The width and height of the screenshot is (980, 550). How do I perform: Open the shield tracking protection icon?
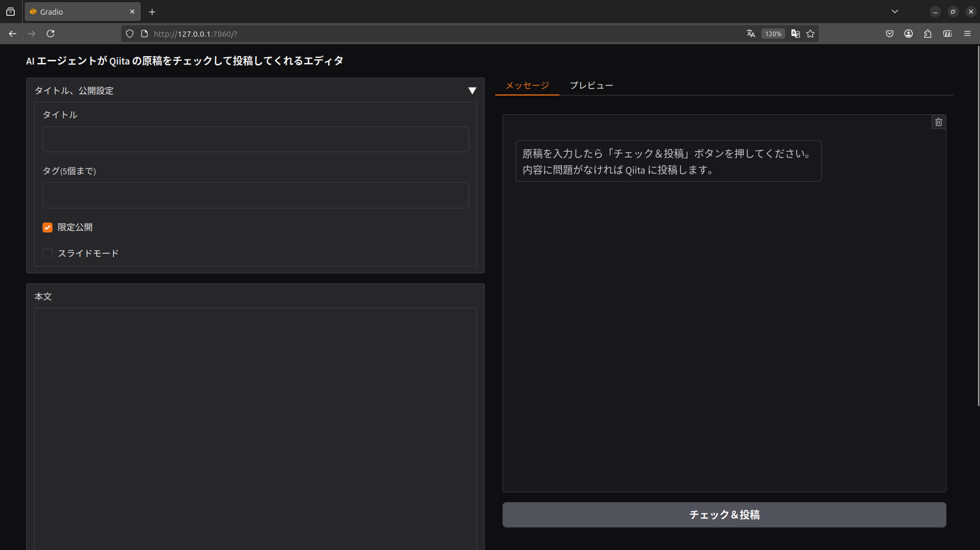pos(130,34)
